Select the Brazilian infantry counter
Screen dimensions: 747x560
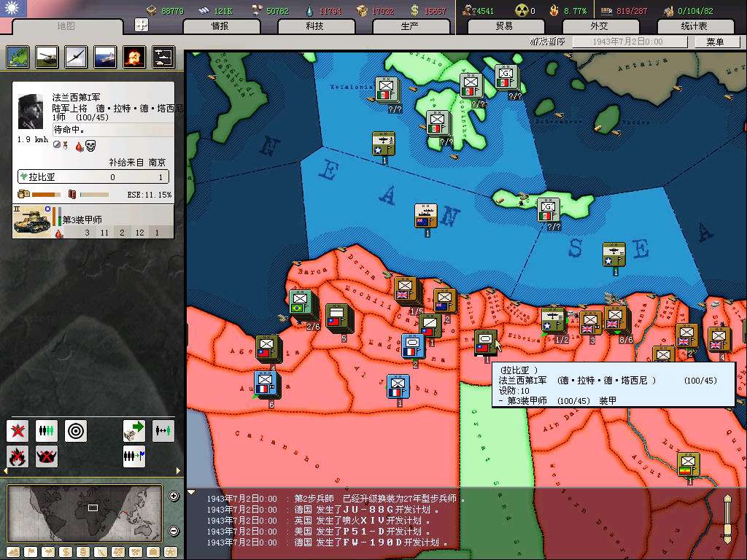pos(301,303)
